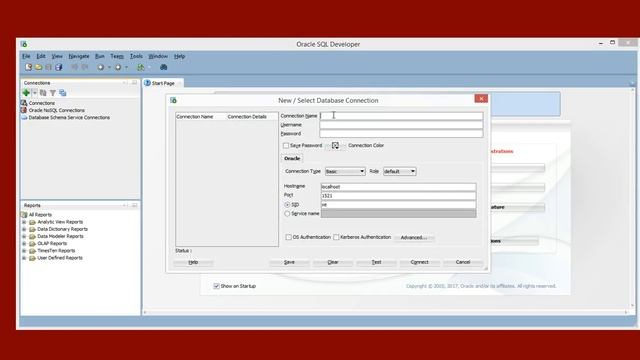640x360 pixels.
Task: Toggle the Show on Startup checkbox
Action: click(216, 286)
